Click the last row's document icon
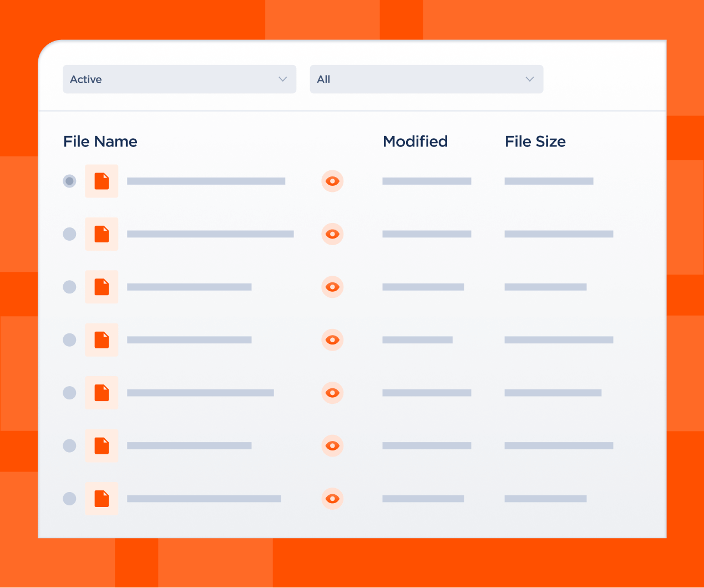This screenshot has width=704, height=588. (102, 498)
